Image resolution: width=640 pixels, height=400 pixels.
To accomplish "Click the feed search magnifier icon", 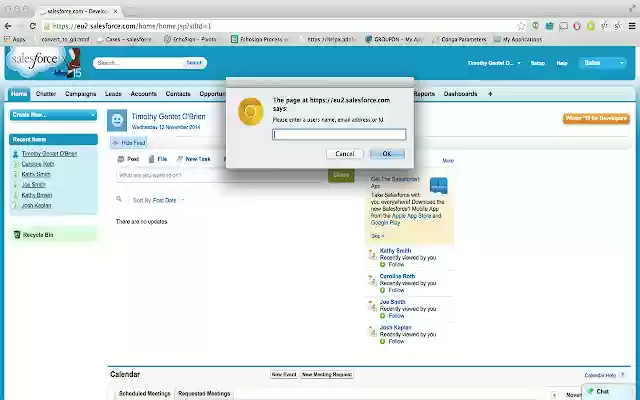I will point(119,199).
